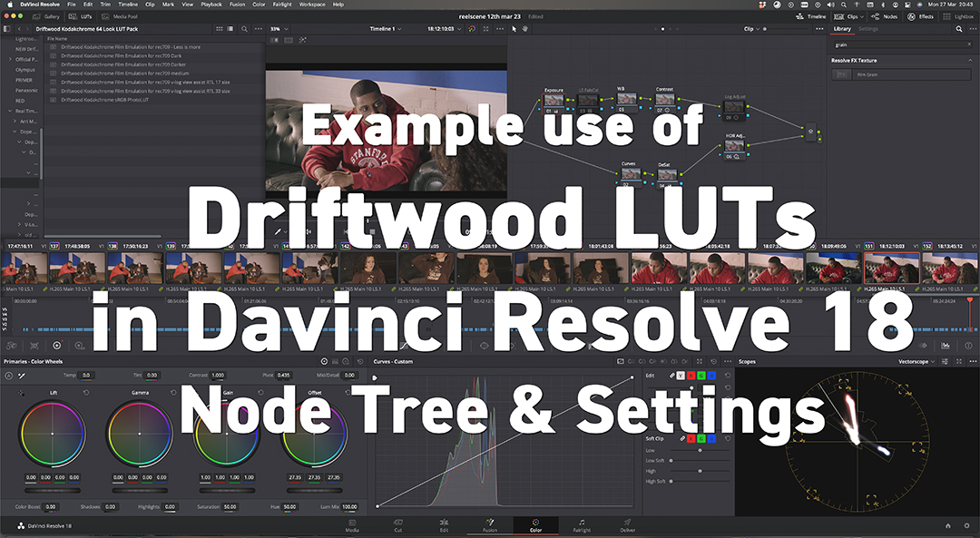Open the Media Pool panel
Image resolution: width=980 pixels, height=538 pixels.
(120, 16)
